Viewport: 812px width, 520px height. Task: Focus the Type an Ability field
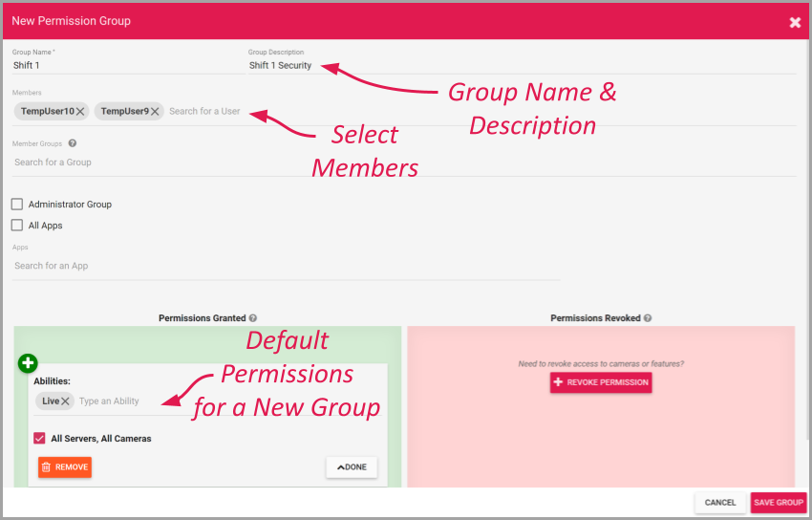tap(109, 401)
